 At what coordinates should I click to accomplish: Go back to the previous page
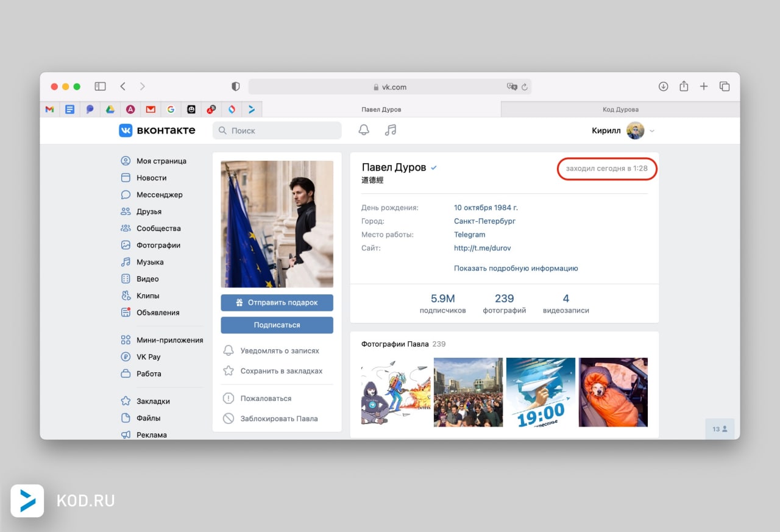122,87
